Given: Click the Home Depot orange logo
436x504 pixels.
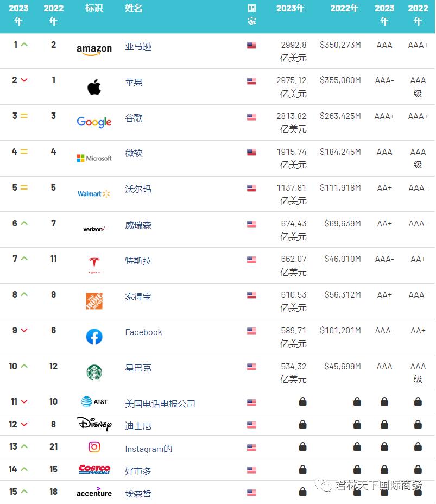Looking at the screenshot, I should click(93, 300).
